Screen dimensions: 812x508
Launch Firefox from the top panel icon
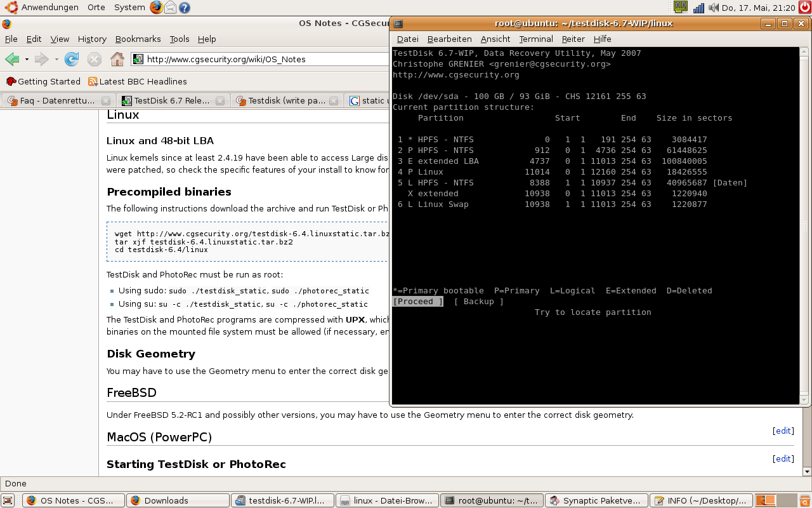click(156, 8)
